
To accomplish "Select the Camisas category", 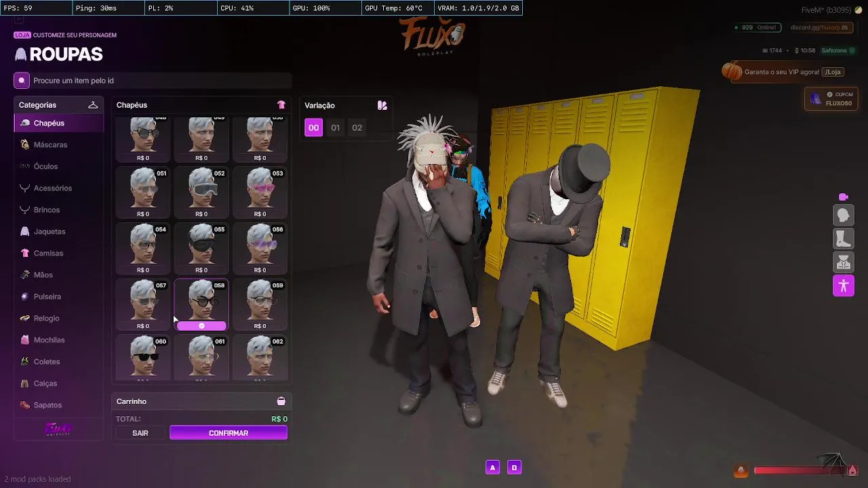I will point(59,253).
